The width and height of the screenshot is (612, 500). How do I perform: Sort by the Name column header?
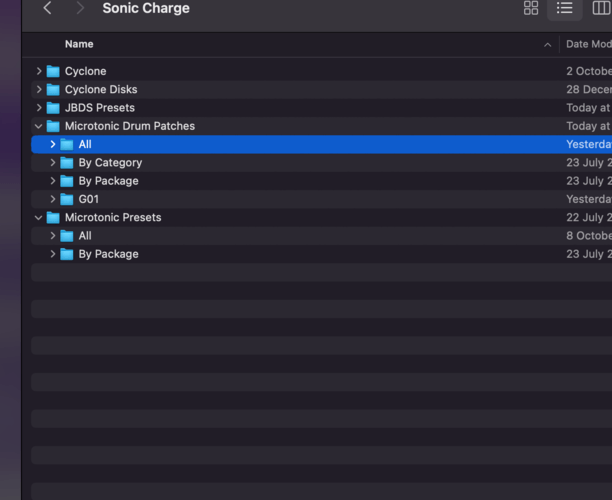(x=79, y=44)
